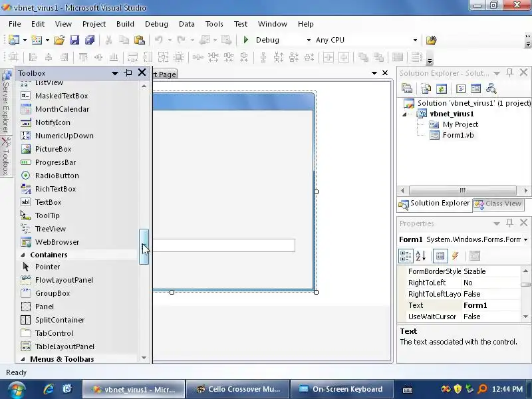Click the Paste clipboard icon

point(140,40)
